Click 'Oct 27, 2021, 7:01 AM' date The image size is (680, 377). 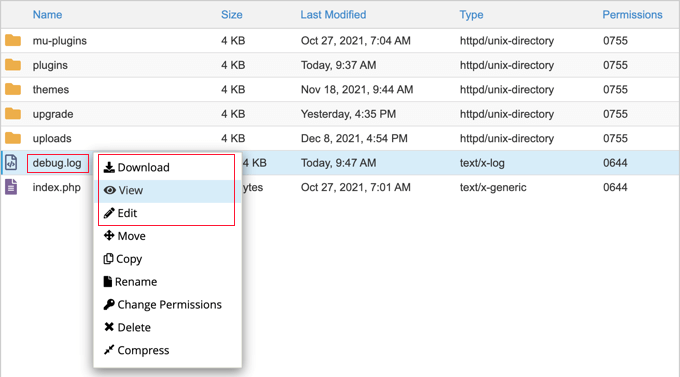pos(355,187)
